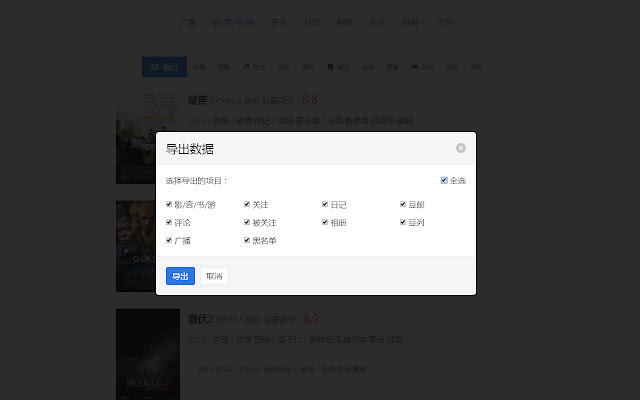Open the 豆列 top navigation tab
640x400 pixels.
pyautogui.click(x=444, y=22)
